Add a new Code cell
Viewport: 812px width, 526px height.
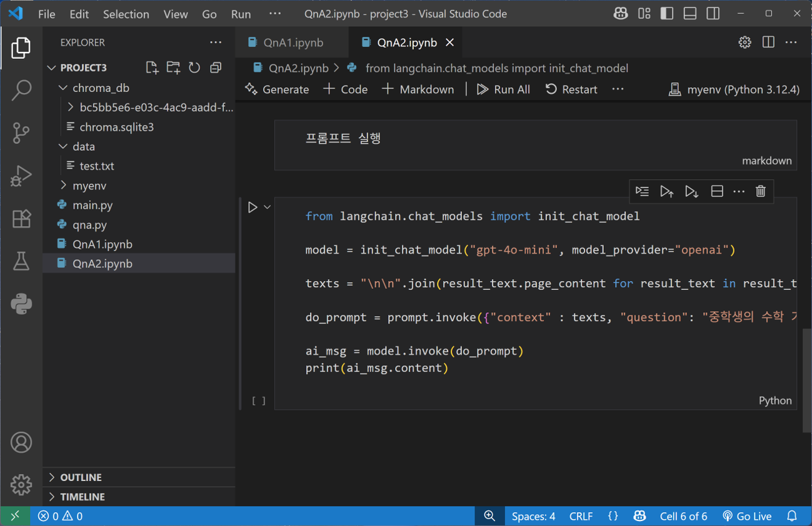(x=346, y=89)
